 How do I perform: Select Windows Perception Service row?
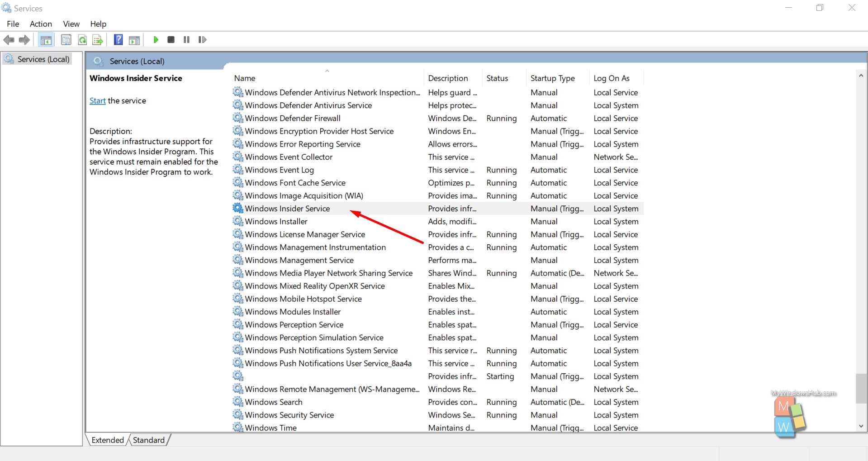click(x=437, y=324)
